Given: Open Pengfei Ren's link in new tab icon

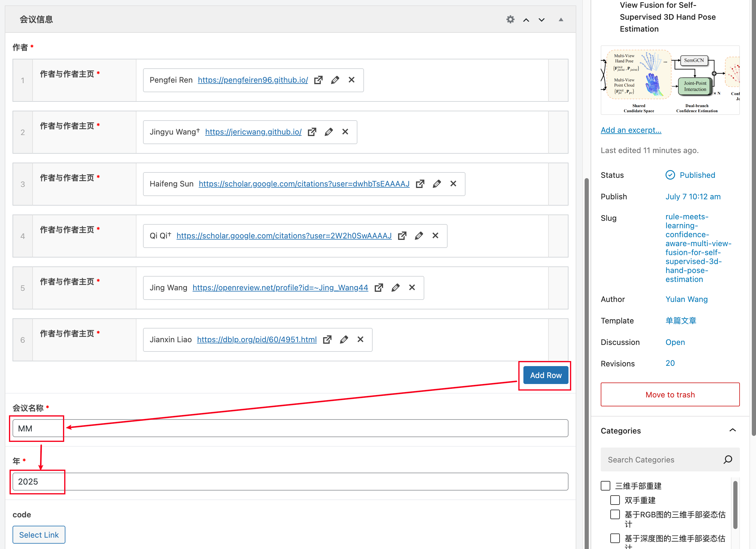Looking at the screenshot, I should click(318, 80).
